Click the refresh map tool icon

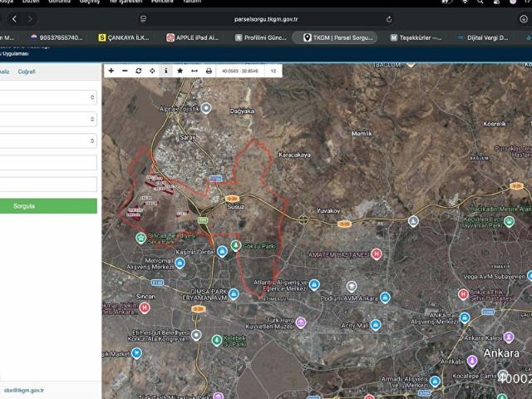tap(139, 71)
